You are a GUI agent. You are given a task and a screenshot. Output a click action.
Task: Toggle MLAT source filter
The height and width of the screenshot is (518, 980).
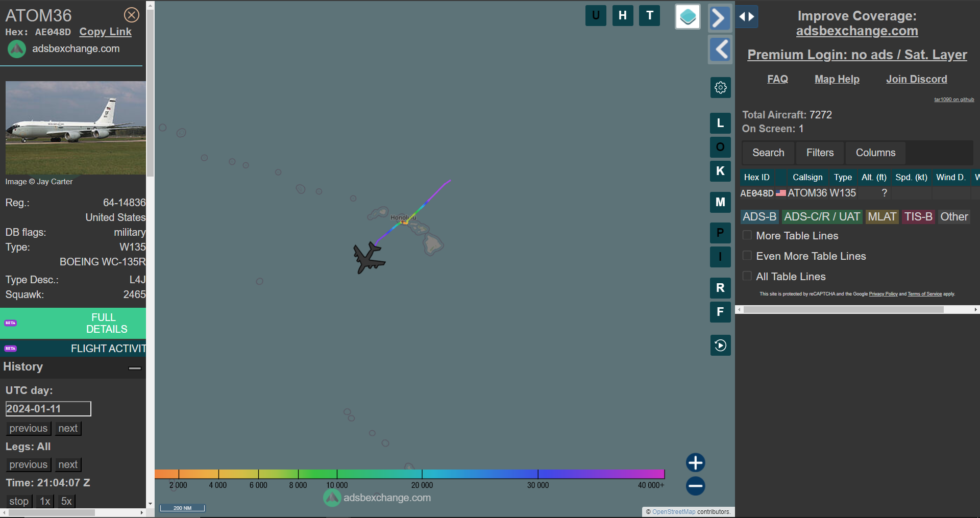pyautogui.click(x=882, y=217)
